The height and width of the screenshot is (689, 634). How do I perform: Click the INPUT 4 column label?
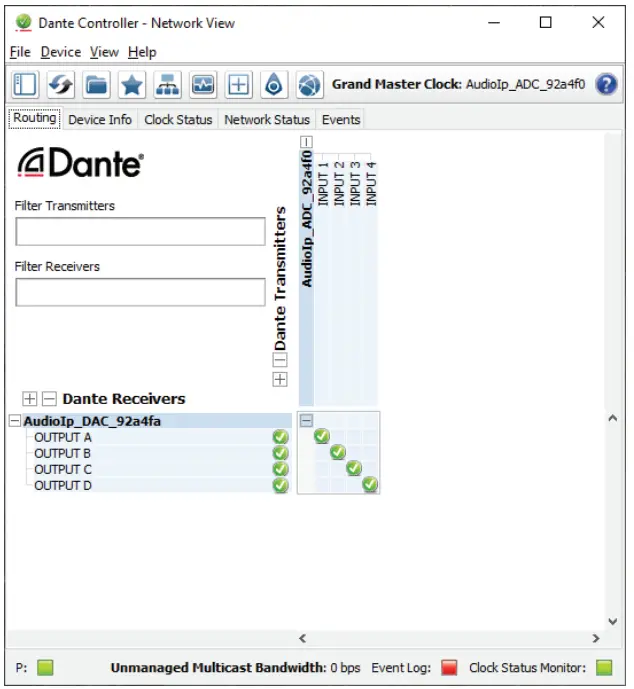tap(371, 184)
